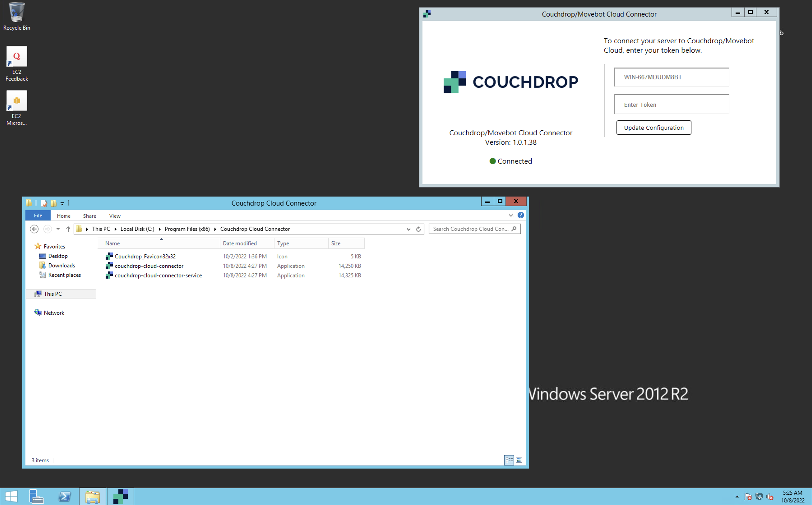Click the Couchdrop window title bar icon
Image resolution: width=812 pixels, height=505 pixels.
(x=427, y=14)
